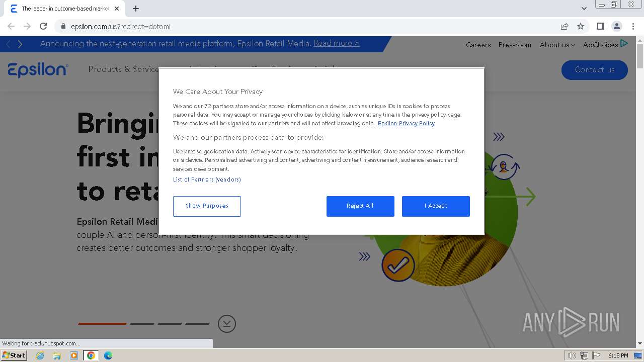Select the fourth carousel indicator
The width and height of the screenshot is (644, 362).
point(197,324)
